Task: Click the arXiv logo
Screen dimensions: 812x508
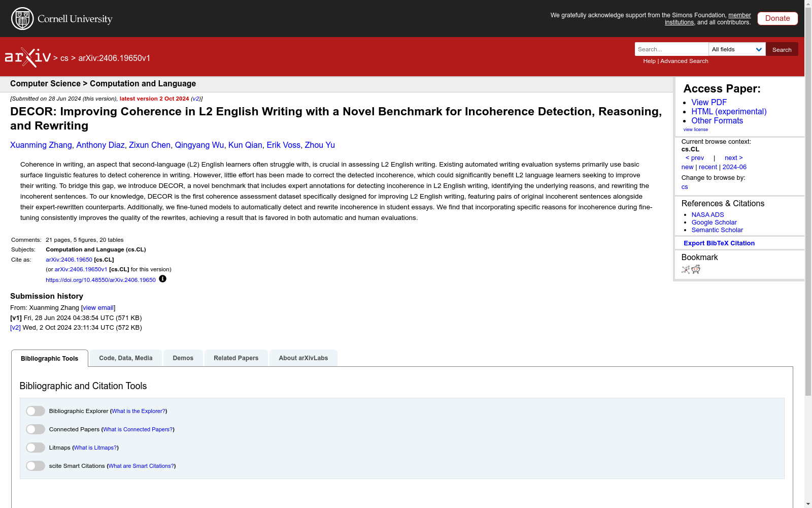Action: point(28,57)
